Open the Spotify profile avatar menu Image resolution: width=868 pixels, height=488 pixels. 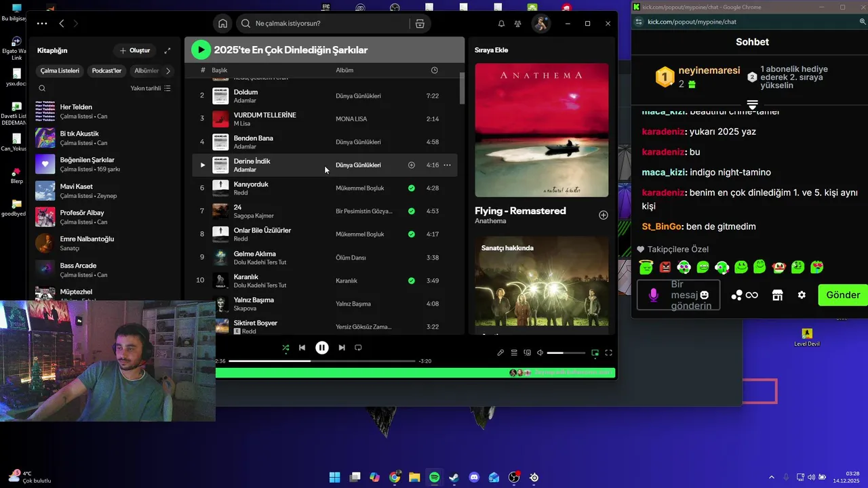tap(541, 24)
